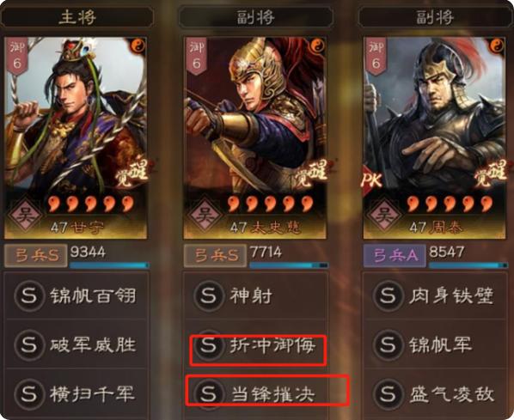Select the 主将 header tab

coord(77,17)
